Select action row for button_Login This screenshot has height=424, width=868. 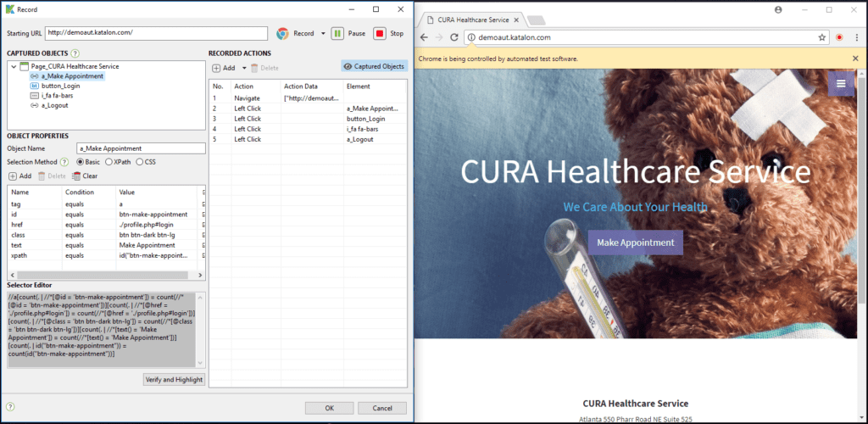308,119
